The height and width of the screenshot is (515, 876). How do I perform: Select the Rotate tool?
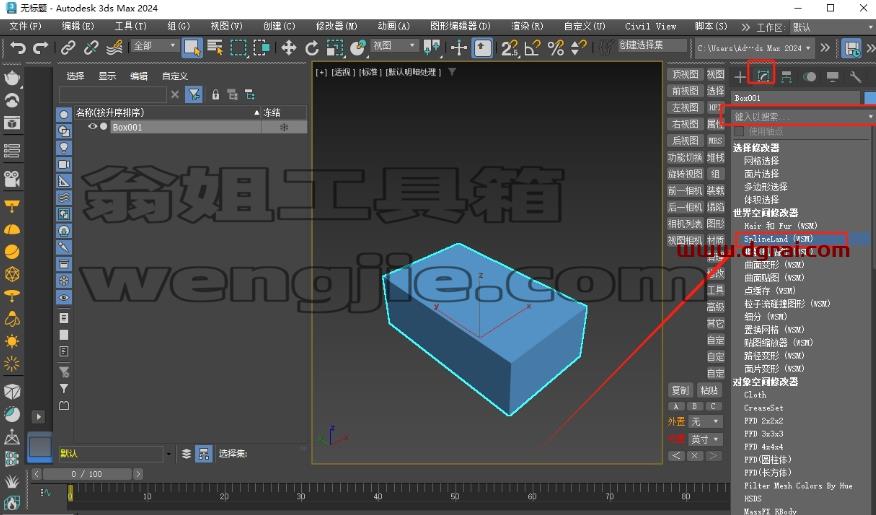coord(312,48)
